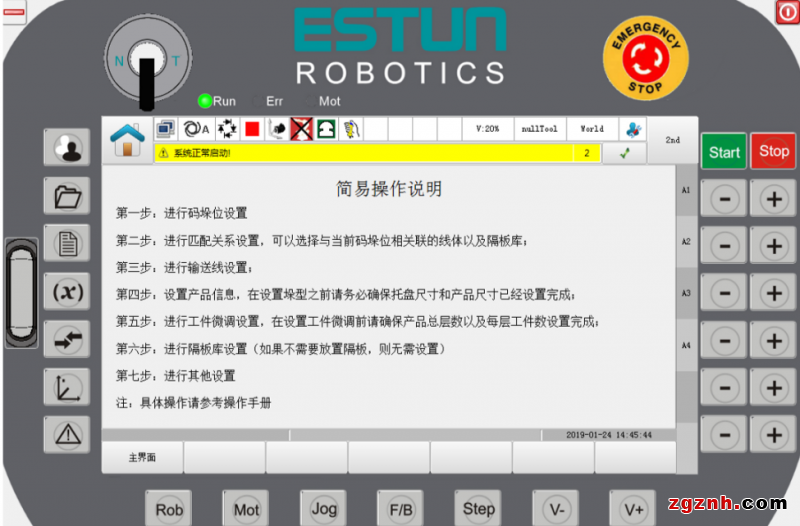This screenshot has width=800, height=526.
Task: Click the A4 axis label
Action: point(686,345)
